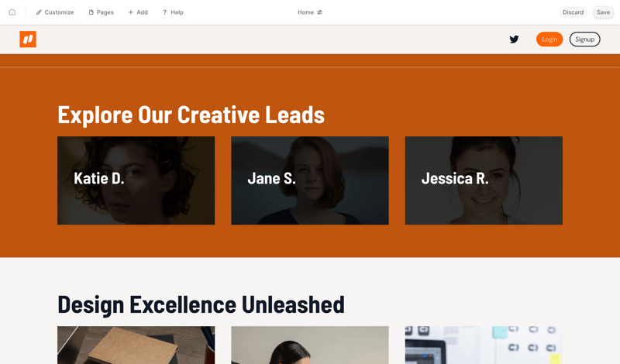Open the Twitter bird icon link

[514, 39]
